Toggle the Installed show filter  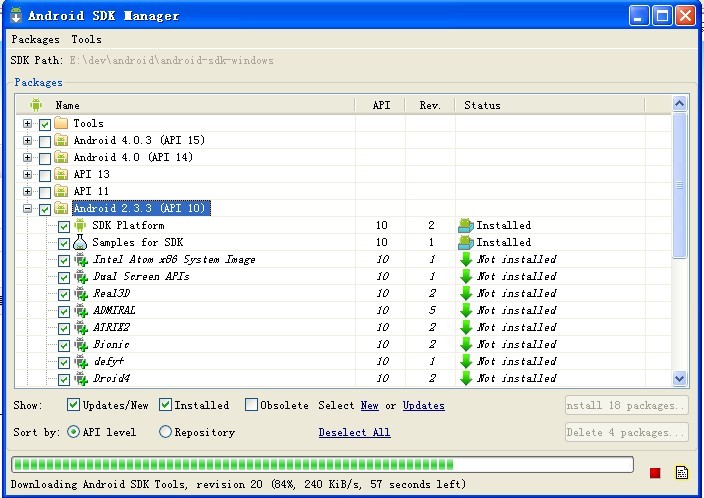pos(165,405)
